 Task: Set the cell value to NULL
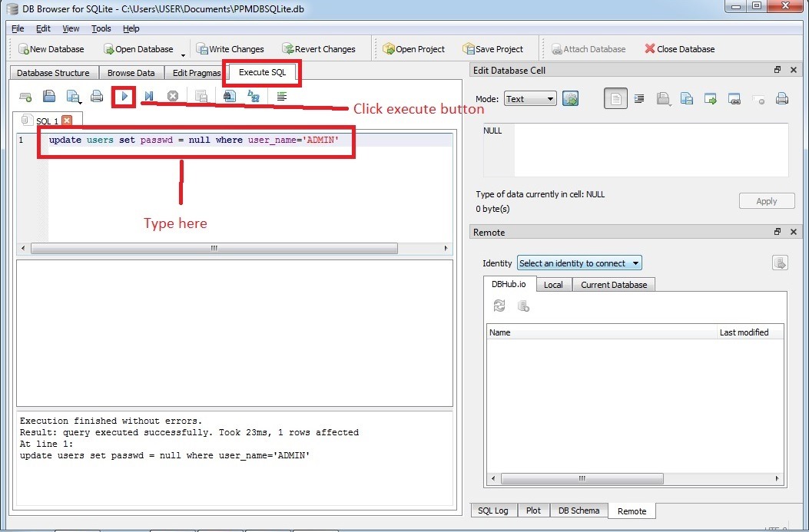tap(758, 99)
